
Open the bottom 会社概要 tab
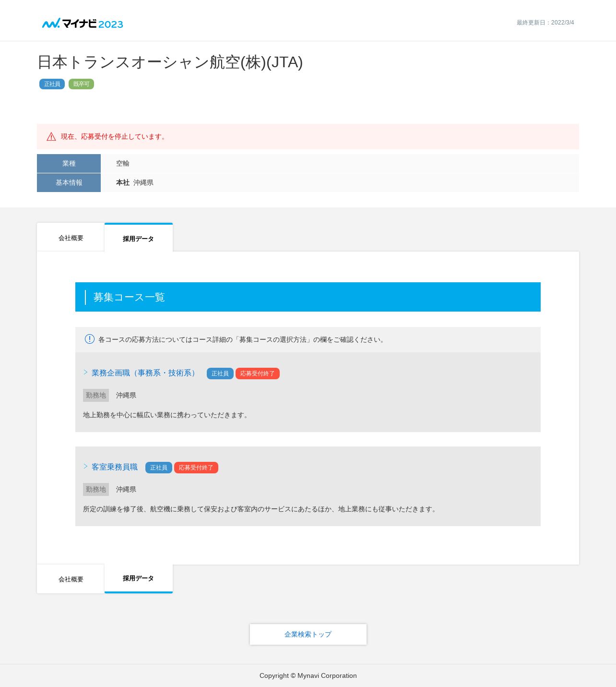click(x=71, y=579)
